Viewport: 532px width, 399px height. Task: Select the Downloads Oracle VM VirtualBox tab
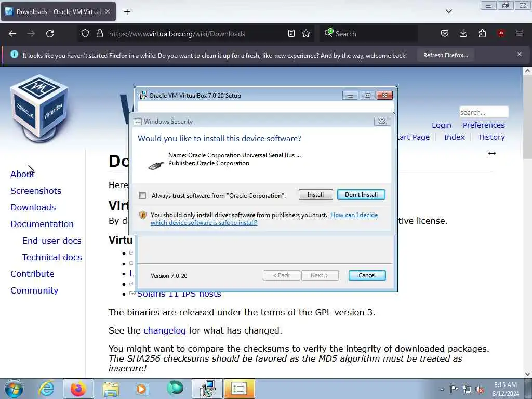click(x=59, y=11)
